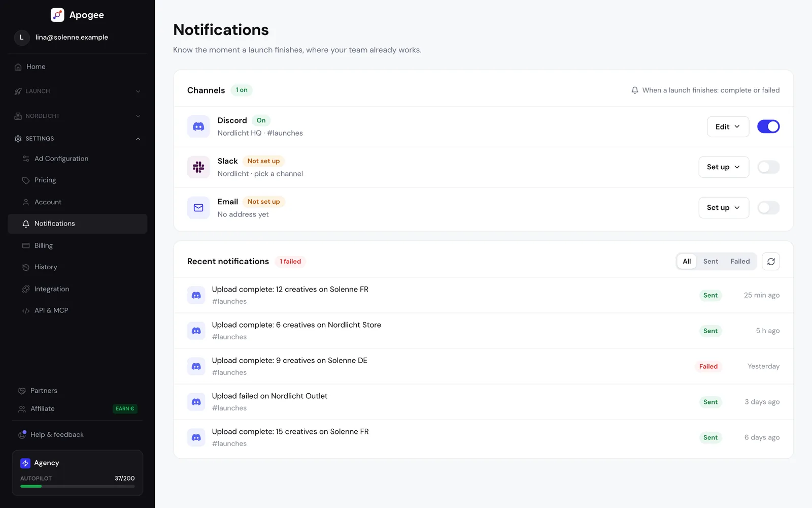Click the History clock icon
The width and height of the screenshot is (812, 508).
[26, 267]
